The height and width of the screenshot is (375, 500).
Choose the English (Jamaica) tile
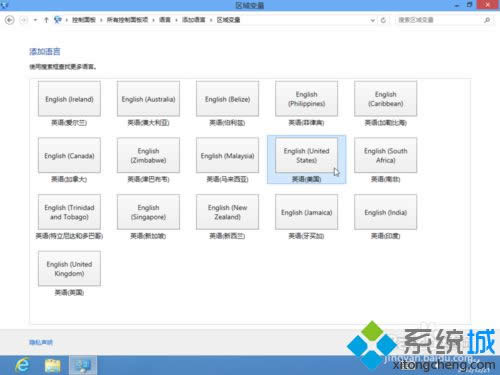306,212
